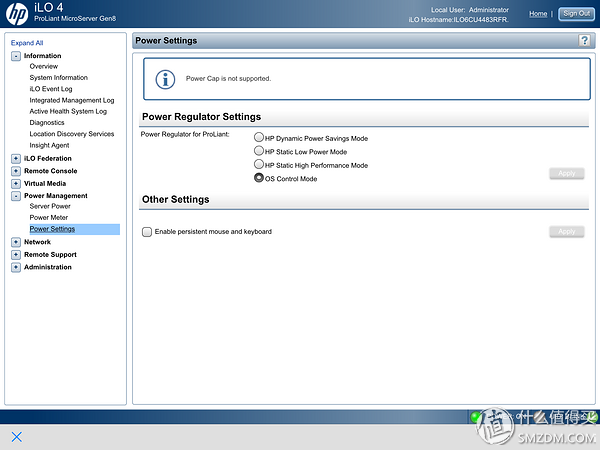Expand the Virtual Media section
600x450 pixels.
tap(16, 184)
